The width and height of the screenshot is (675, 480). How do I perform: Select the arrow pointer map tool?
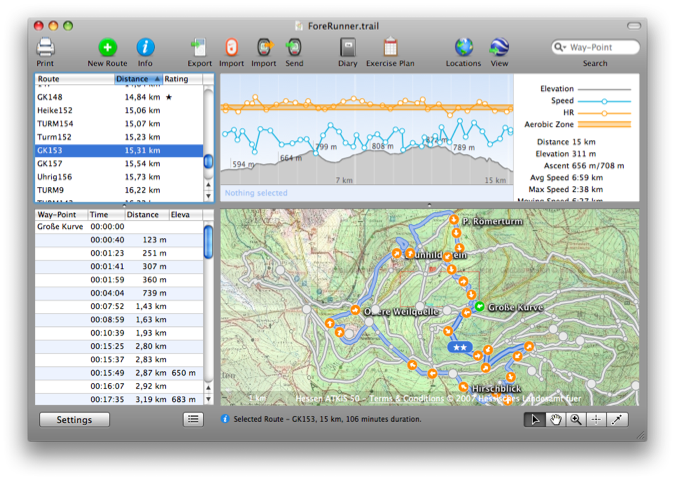click(x=535, y=420)
